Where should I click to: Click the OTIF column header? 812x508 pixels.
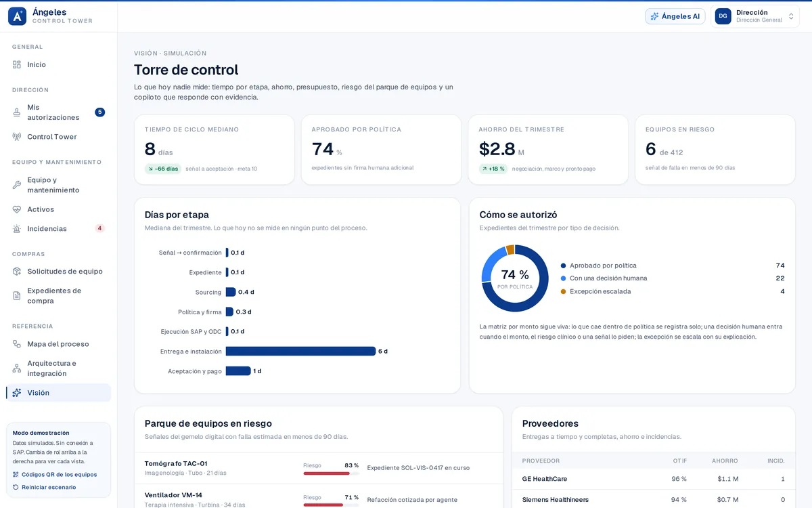(680, 461)
